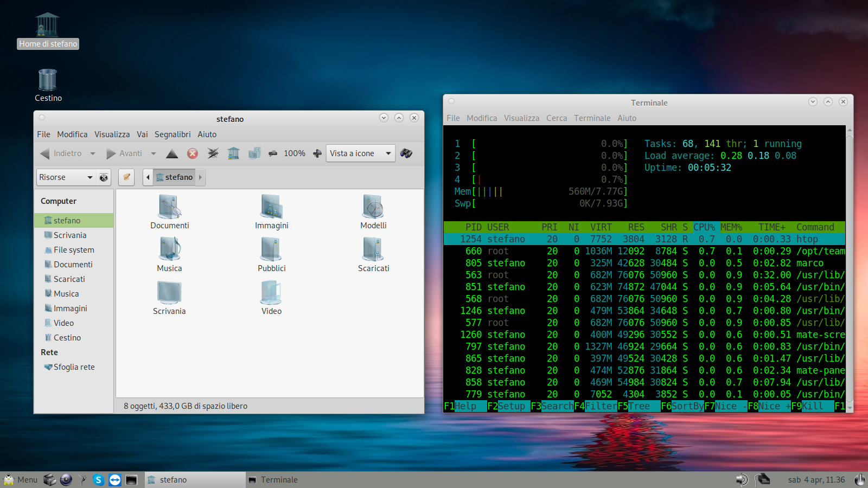The image size is (868, 488).
Task: Open the Modifica menu in file manager
Action: coord(72,134)
